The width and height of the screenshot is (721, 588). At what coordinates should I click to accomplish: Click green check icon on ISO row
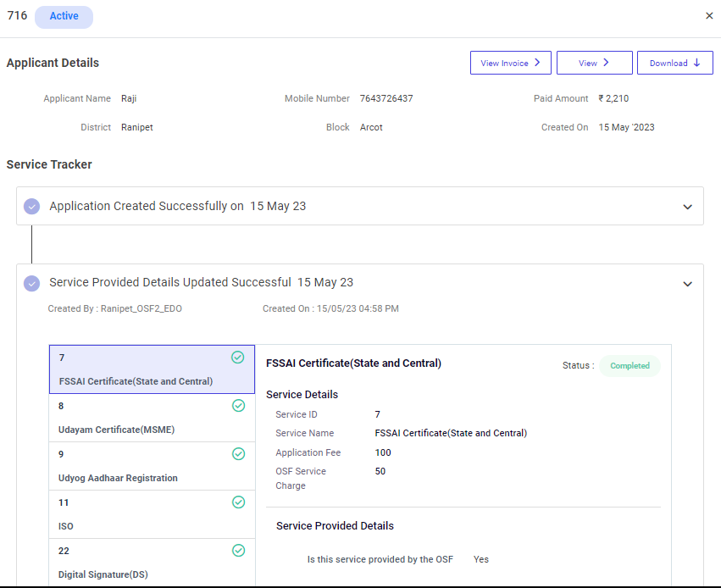(x=238, y=502)
